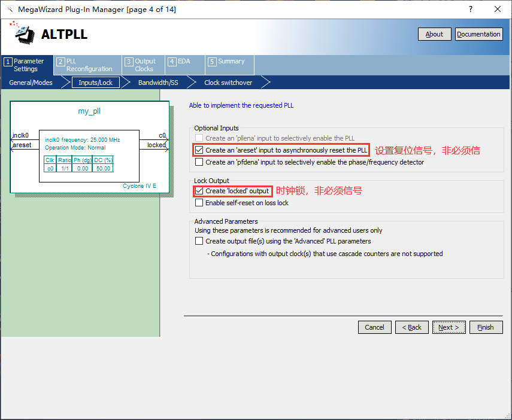
Task: Enable self-reset on loss lock
Action: (199, 203)
